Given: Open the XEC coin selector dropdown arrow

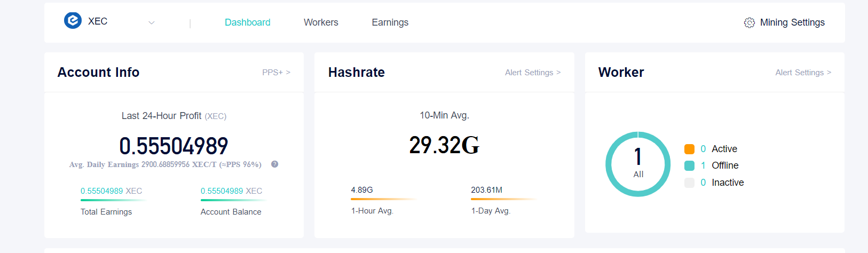Looking at the screenshot, I should (x=152, y=23).
